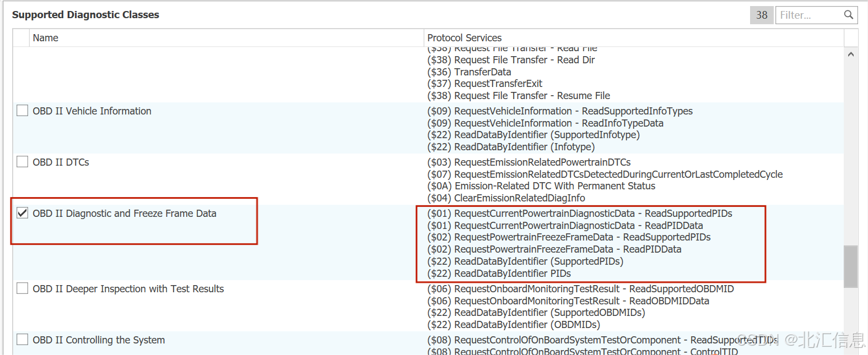Image resolution: width=868 pixels, height=355 pixels.
Task: Click ($07) RequestEmissionRelatedDTCsDetectedDuringCurrentOrLastCompletedCycle
Action: [605, 174]
